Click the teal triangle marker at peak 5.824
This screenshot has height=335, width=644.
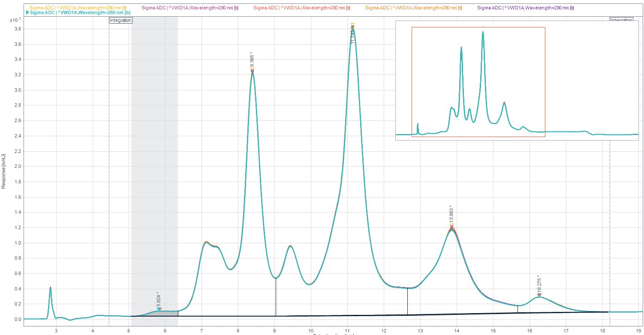(159, 309)
